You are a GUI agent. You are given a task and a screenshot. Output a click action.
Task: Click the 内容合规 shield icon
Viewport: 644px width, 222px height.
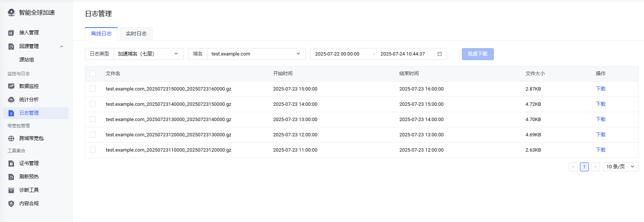11,204
